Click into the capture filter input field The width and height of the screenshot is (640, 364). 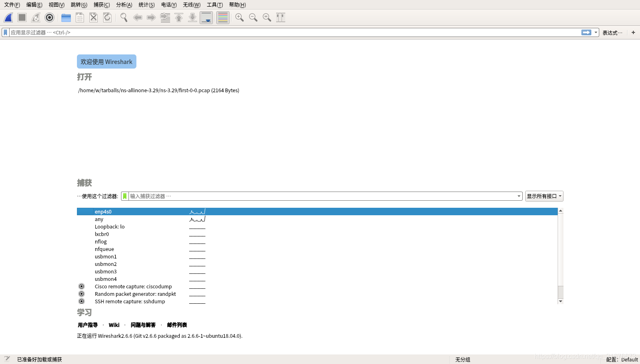322,196
